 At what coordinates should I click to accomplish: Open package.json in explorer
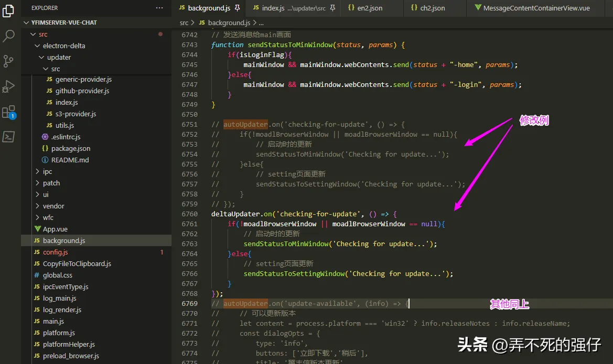point(96,148)
